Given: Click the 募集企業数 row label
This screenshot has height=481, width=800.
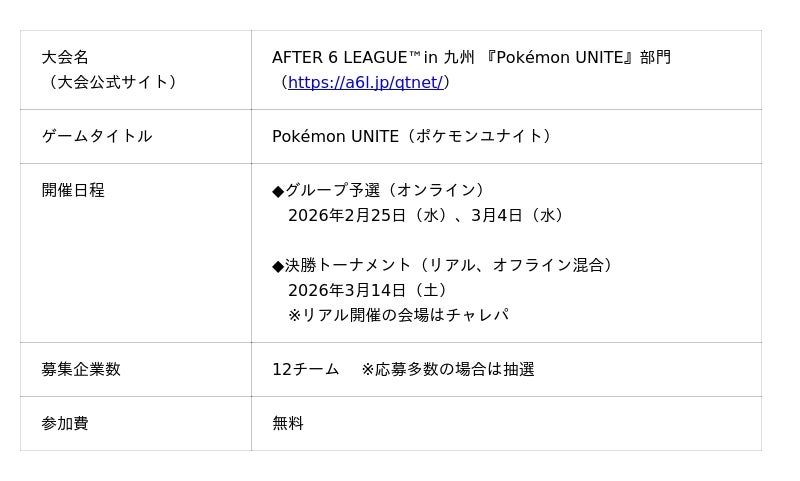Looking at the screenshot, I should click(81, 369).
